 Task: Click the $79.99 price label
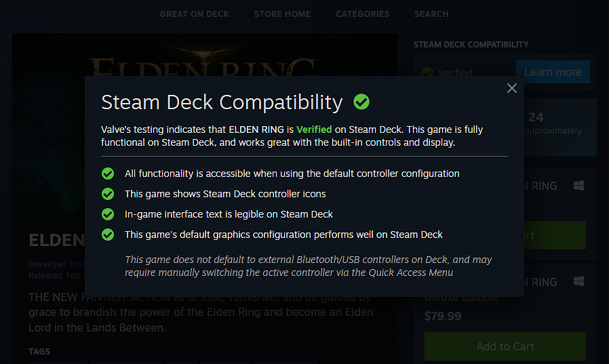point(442,316)
